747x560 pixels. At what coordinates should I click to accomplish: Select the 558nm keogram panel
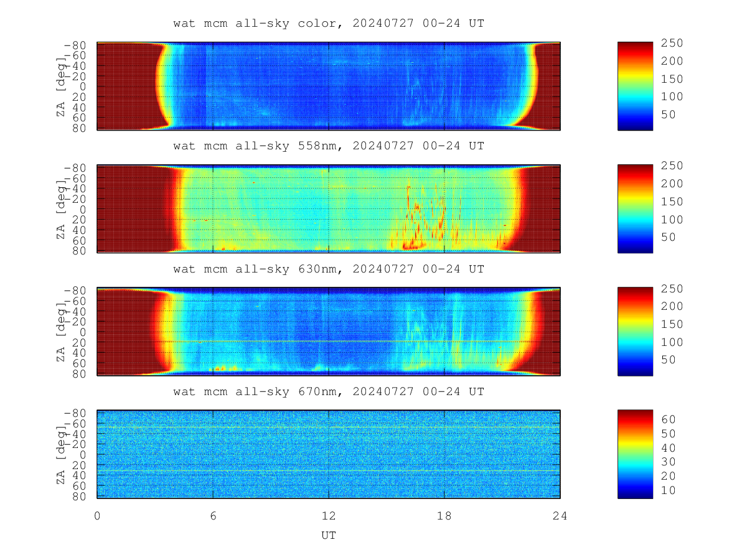[329, 209]
